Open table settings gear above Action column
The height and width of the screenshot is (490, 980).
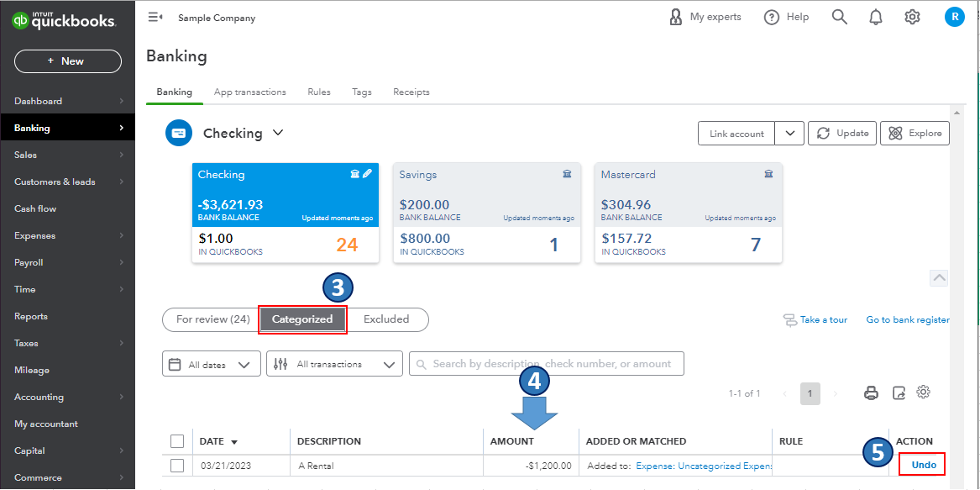pos(924,392)
